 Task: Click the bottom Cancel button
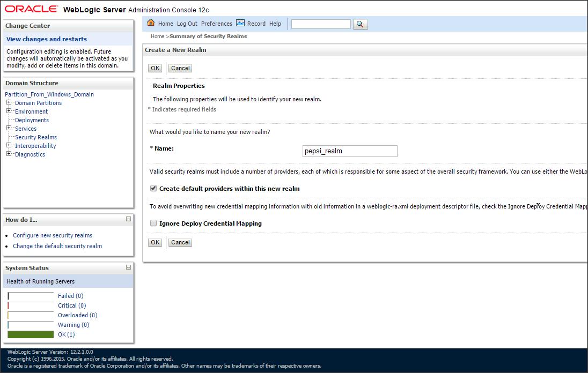point(180,242)
